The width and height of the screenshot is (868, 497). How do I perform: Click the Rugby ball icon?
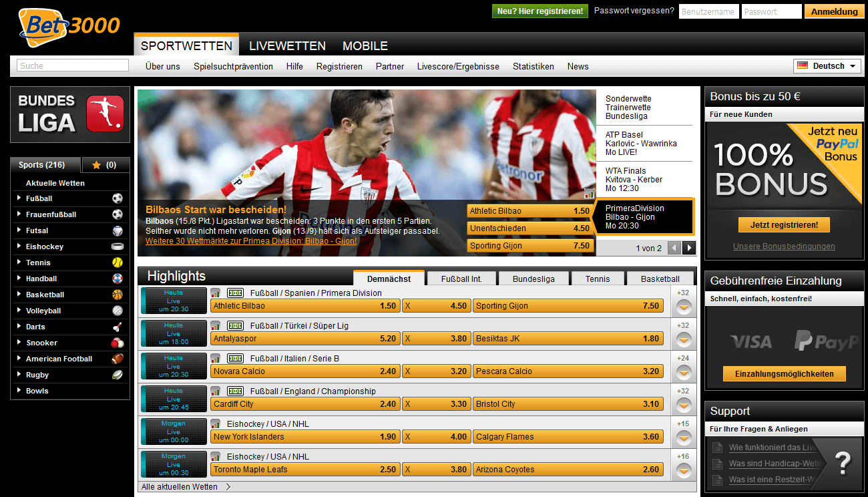pyautogui.click(x=118, y=375)
